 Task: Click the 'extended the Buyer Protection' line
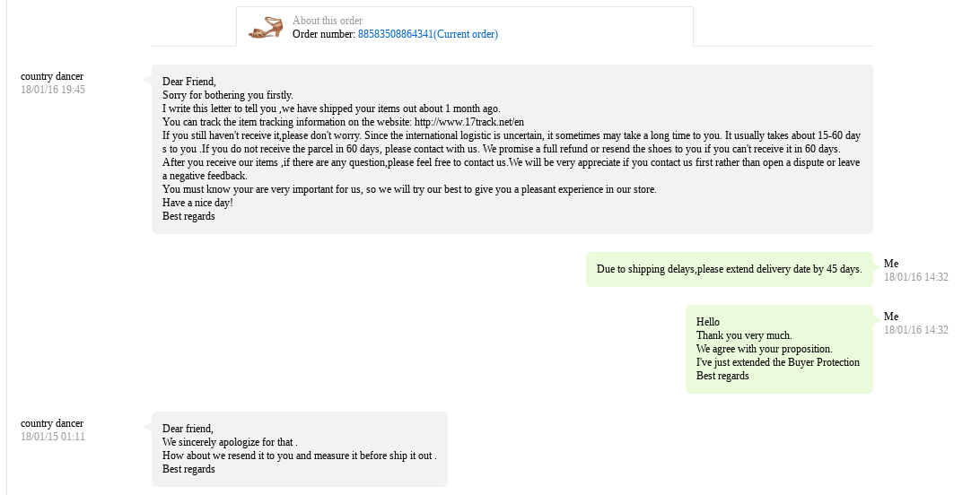pyautogui.click(x=777, y=362)
